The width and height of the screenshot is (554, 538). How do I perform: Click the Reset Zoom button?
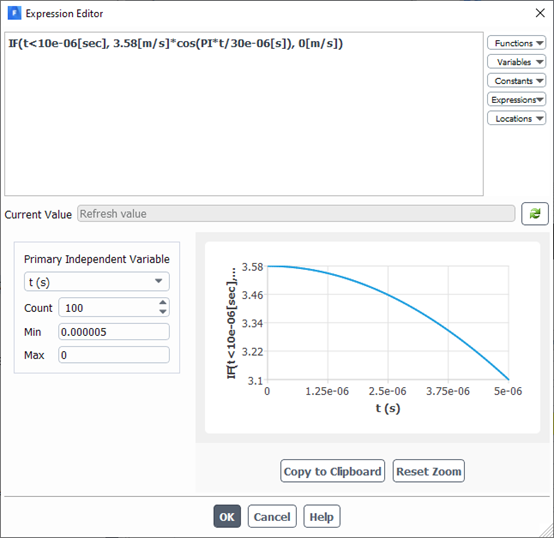429,471
